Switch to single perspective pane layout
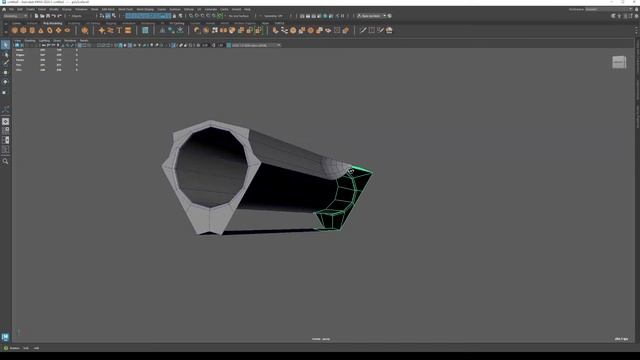The height and width of the screenshot is (360, 640). (5, 122)
